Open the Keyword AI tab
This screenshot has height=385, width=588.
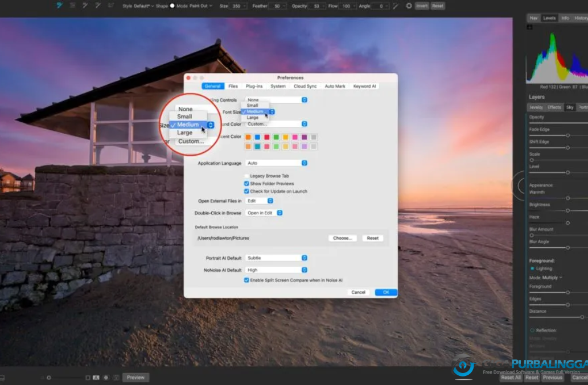click(364, 86)
